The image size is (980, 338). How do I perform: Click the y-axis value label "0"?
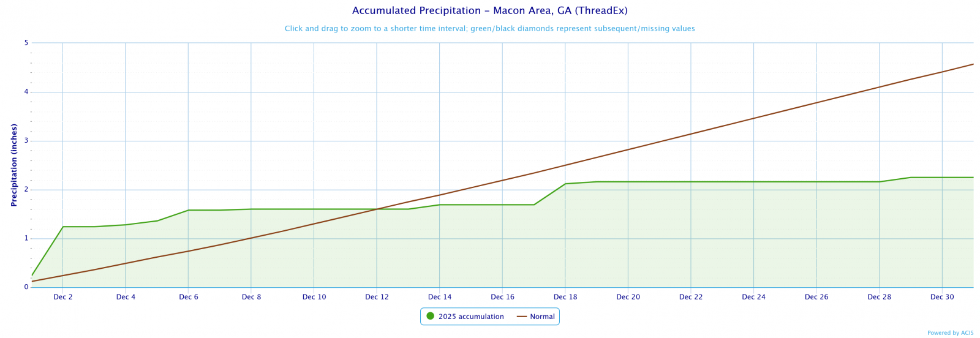click(x=26, y=287)
